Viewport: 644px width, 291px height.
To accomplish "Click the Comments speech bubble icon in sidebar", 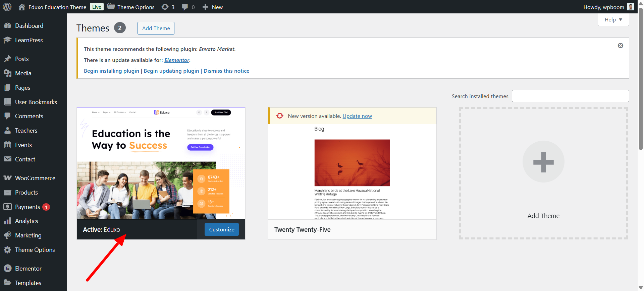I will (x=7, y=116).
